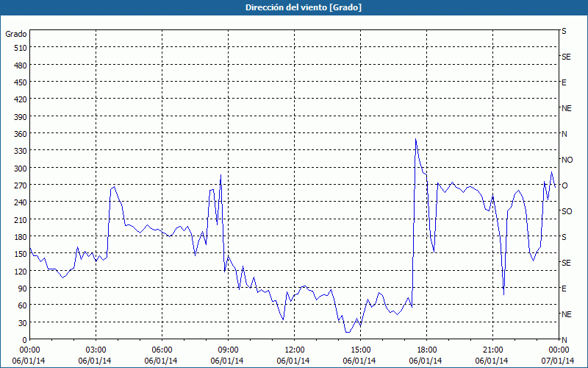Click the 15:00 time axis label
The width and height of the screenshot is (588, 368).
pos(360,350)
